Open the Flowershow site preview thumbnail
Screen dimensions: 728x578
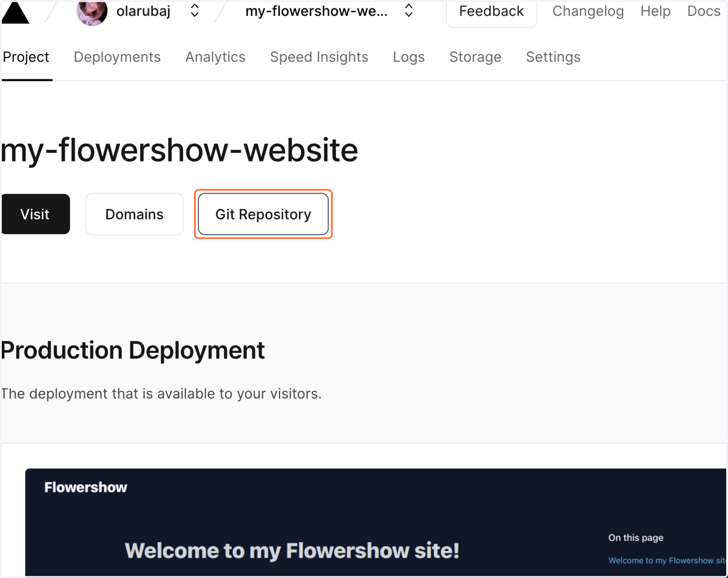pos(376,522)
